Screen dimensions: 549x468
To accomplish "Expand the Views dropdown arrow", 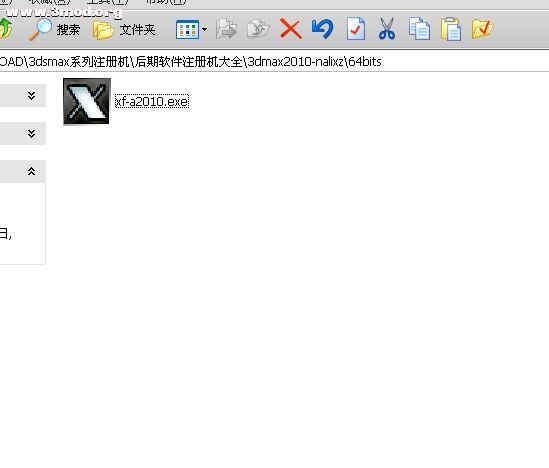I will click(204, 29).
